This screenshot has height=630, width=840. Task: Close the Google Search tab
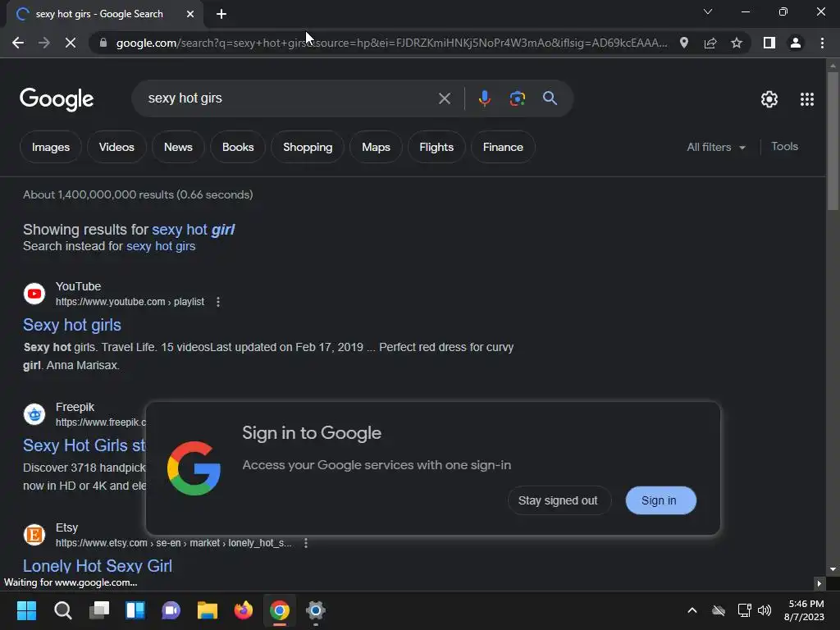tap(190, 14)
